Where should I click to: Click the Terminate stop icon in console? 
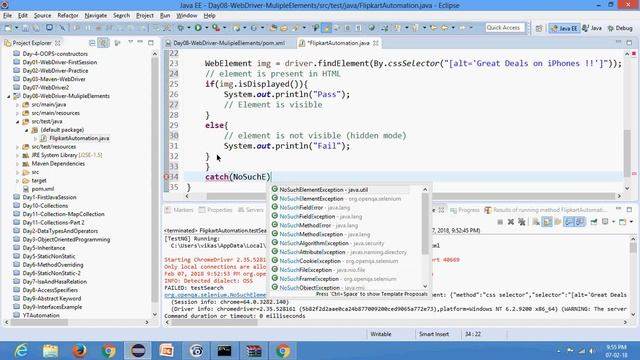(500, 222)
